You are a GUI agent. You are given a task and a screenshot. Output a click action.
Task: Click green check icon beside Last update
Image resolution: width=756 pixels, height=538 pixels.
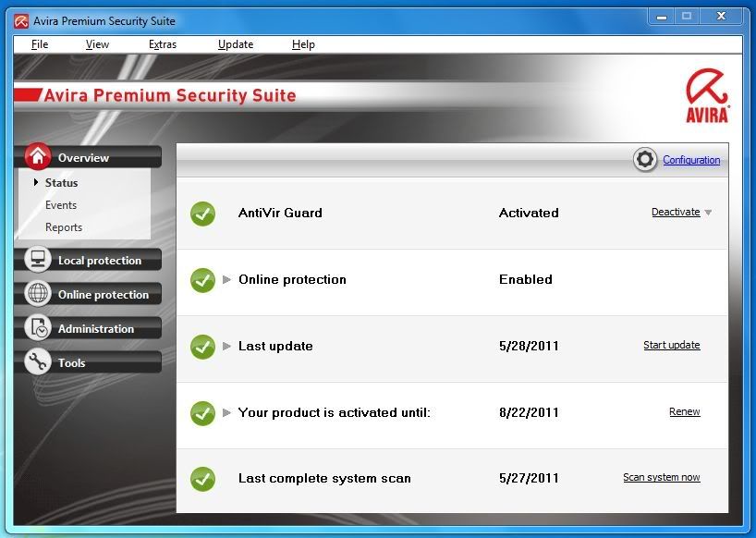pos(202,346)
